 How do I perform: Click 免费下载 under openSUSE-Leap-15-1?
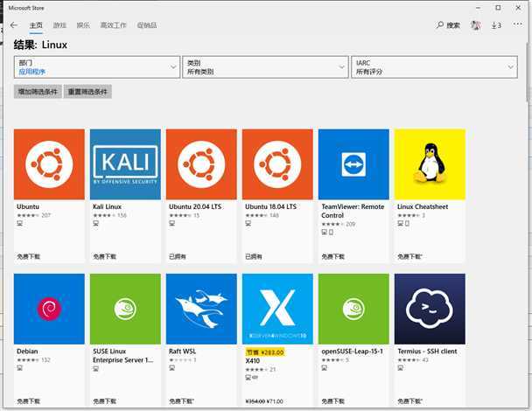(332, 401)
